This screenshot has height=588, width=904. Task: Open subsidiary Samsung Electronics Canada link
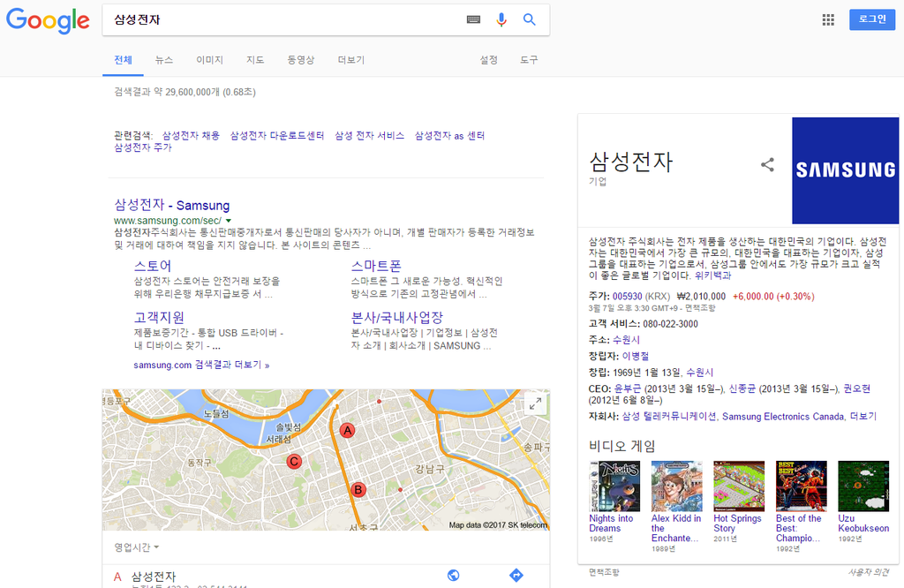784,416
